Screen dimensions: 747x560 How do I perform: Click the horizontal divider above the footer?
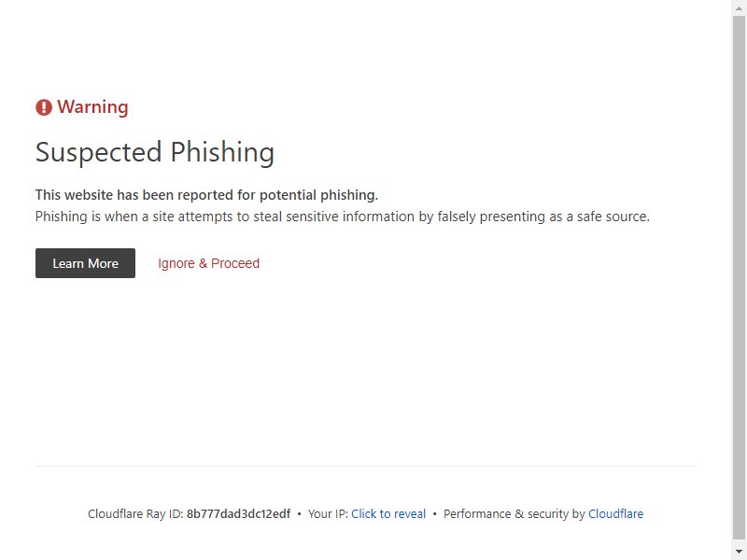(366, 466)
